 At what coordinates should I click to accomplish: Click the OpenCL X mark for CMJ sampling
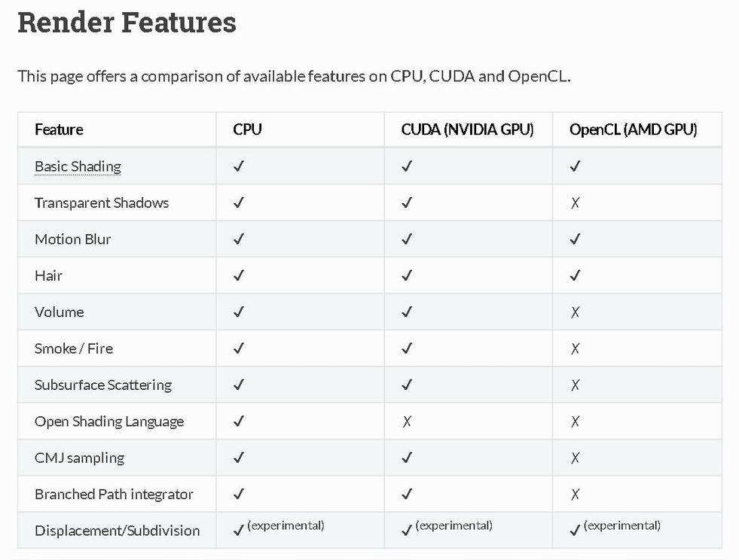[575, 458]
